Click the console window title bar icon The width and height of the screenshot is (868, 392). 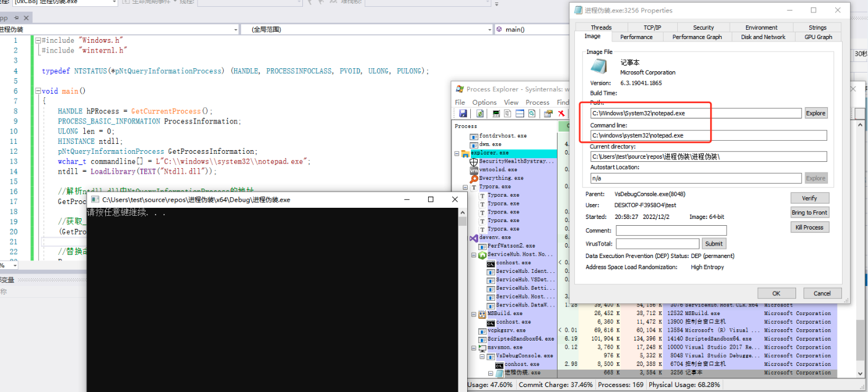pos(95,200)
